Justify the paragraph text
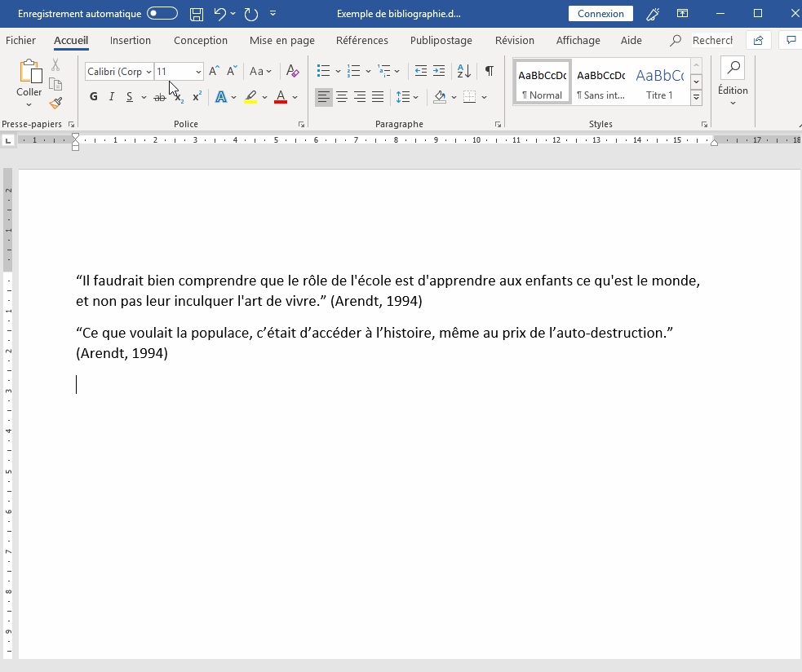Viewport: 802px width, 672px height. pos(378,97)
